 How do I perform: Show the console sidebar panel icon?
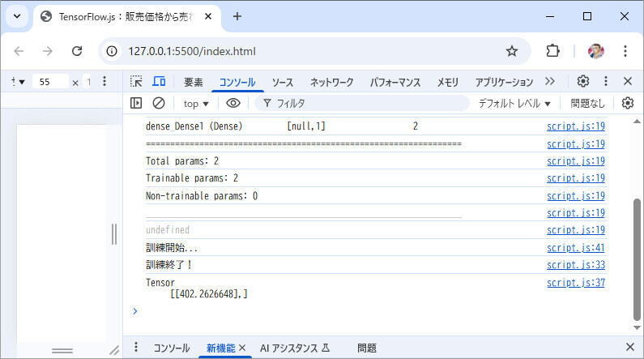coord(136,103)
